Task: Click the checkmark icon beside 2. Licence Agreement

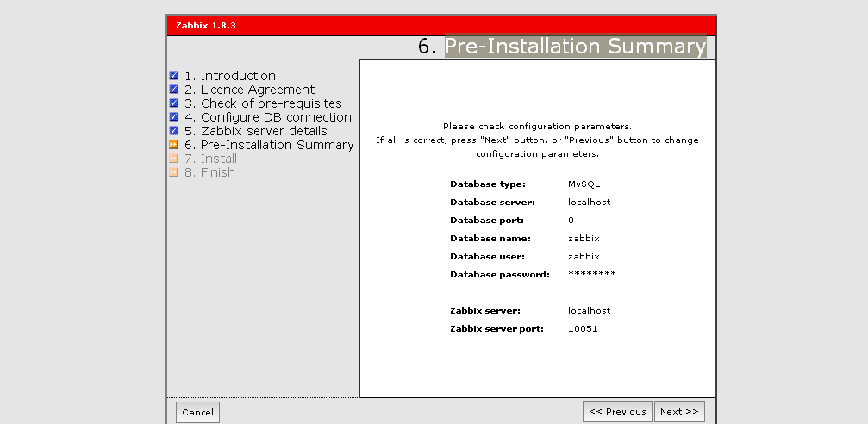Action: 174,89
